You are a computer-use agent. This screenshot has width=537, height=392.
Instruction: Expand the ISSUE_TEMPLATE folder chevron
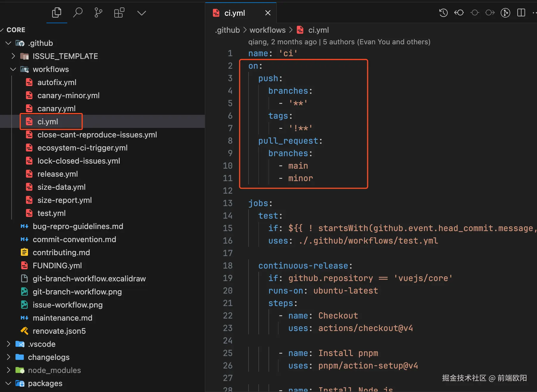13,56
